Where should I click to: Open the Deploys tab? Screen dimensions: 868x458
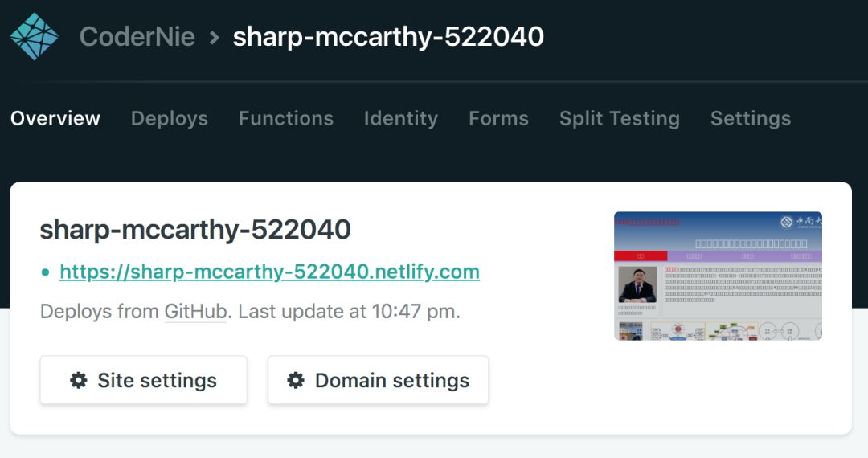pos(170,118)
